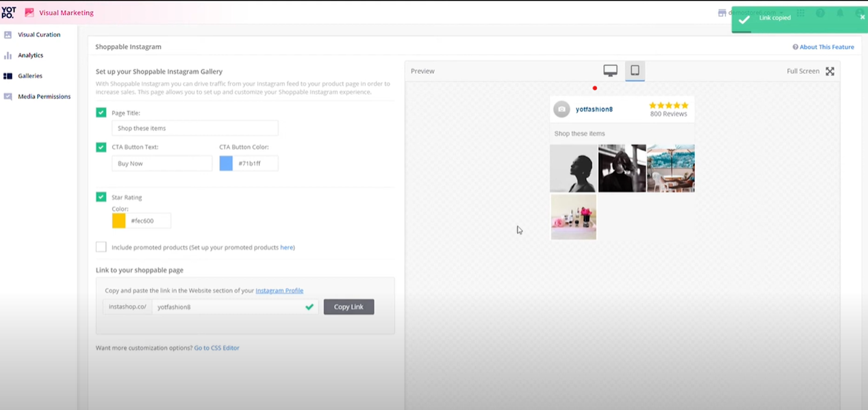Screen dimensions: 868x410
Task: Open Visual Curation in sidebar
Action: pos(39,35)
